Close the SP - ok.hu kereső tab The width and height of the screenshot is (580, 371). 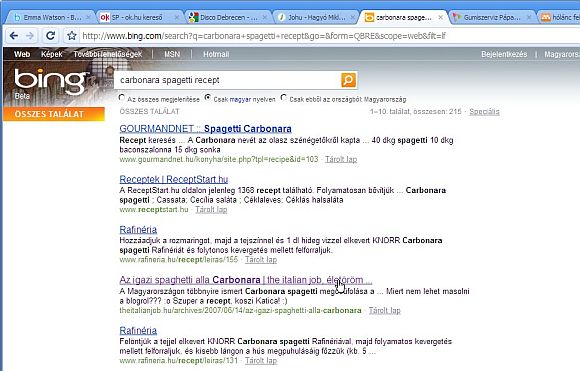point(176,17)
